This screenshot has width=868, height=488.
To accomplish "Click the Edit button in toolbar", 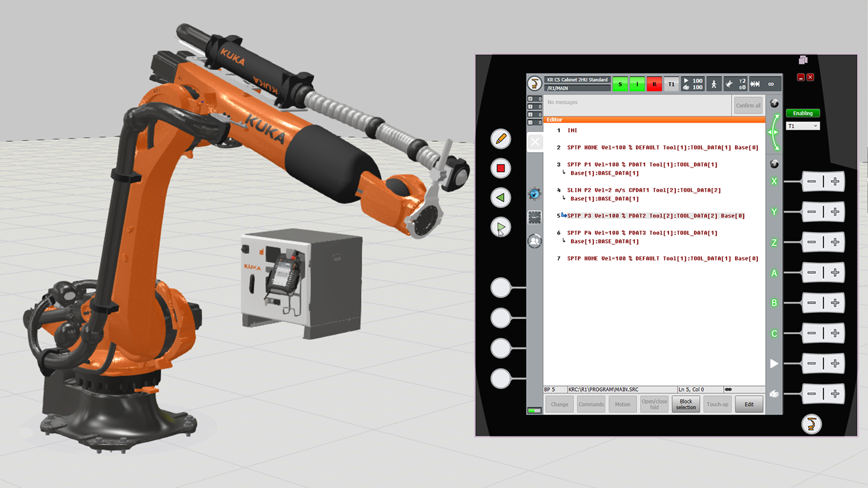I will point(750,404).
